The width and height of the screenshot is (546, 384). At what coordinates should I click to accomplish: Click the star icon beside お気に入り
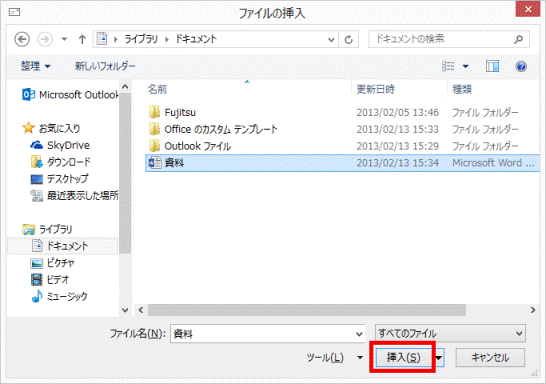29,128
